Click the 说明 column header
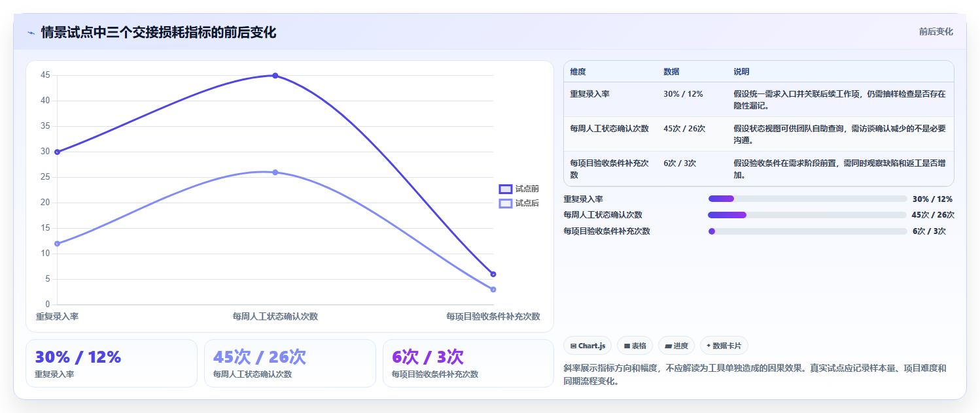 pos(742,71)
